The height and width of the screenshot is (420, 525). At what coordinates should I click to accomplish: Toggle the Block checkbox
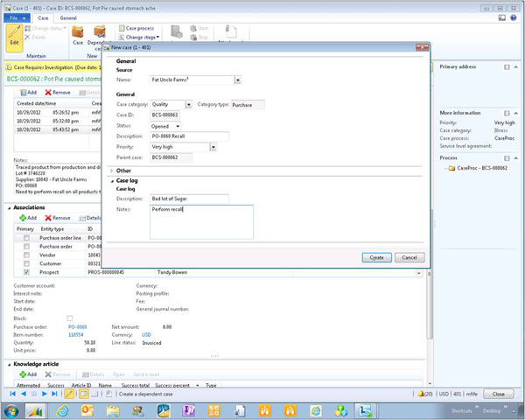pyautogui.click(x=70, y=318)
